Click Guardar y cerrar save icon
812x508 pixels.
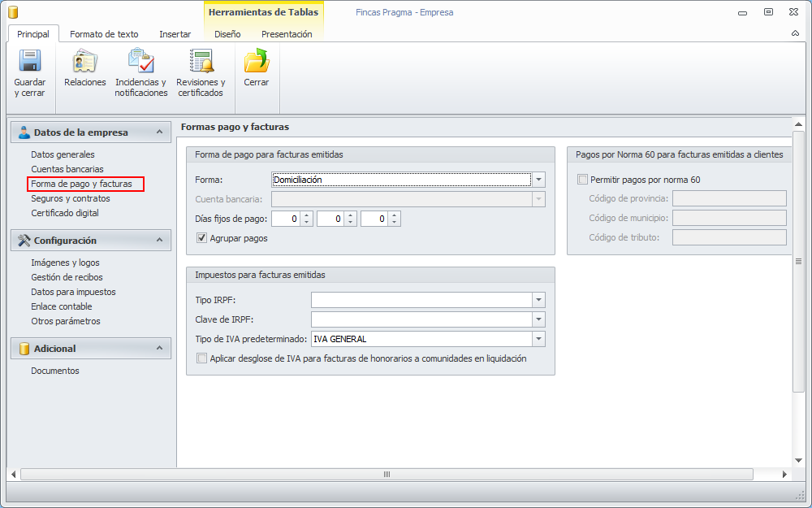click(30, 61)
